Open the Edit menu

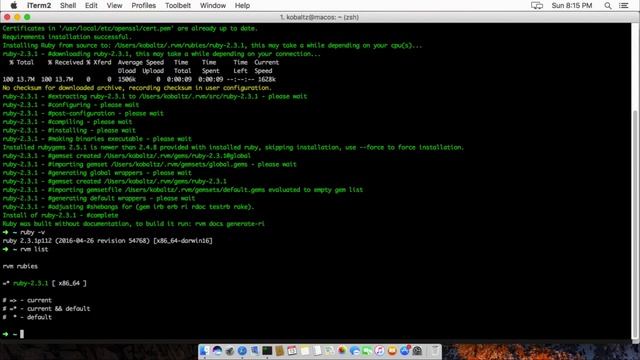91,5
